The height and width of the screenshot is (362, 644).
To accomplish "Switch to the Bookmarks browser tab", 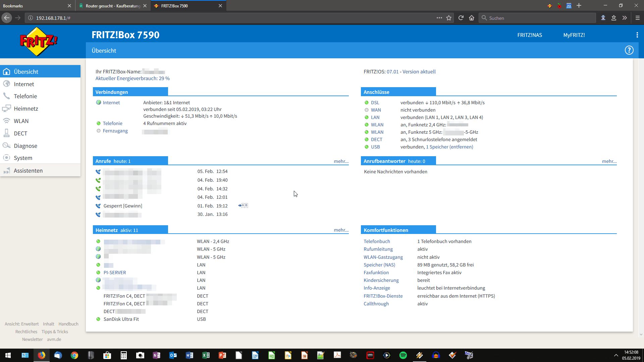I will click(x=37, y=6).
